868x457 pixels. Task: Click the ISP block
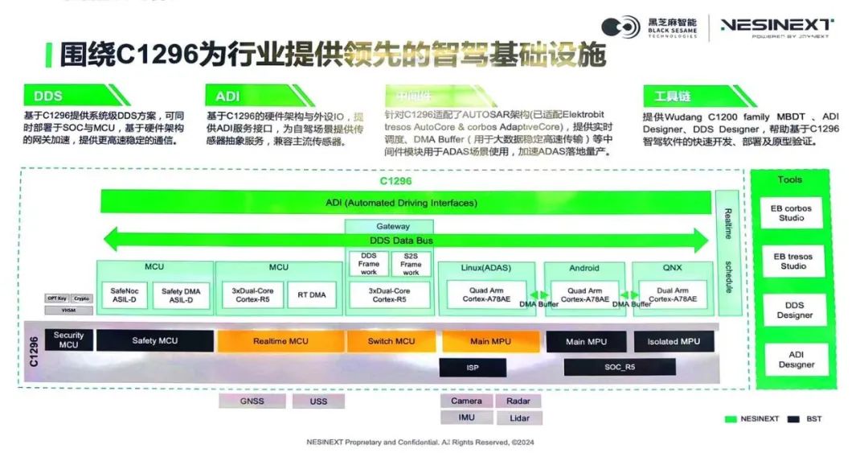473,367
